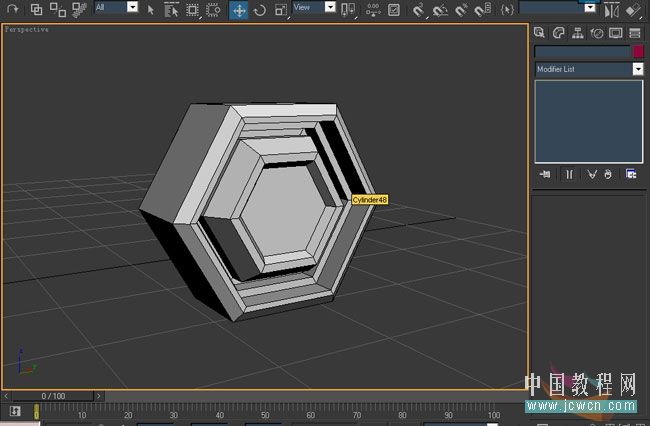Viewport: 650px width, 426px height.
Task: Click Configure Modifier Sets icon
Action: [631, 174]
